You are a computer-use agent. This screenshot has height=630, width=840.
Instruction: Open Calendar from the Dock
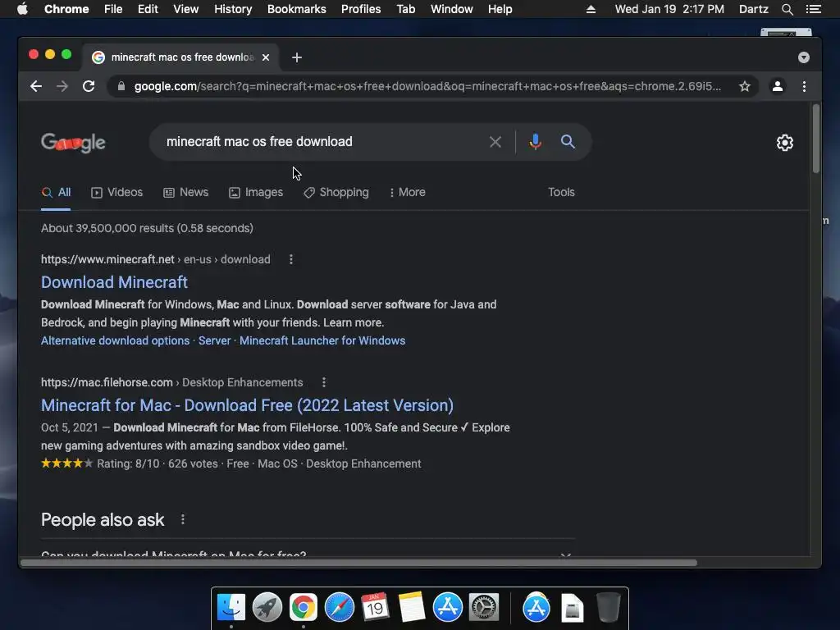[x=375, y=608]
